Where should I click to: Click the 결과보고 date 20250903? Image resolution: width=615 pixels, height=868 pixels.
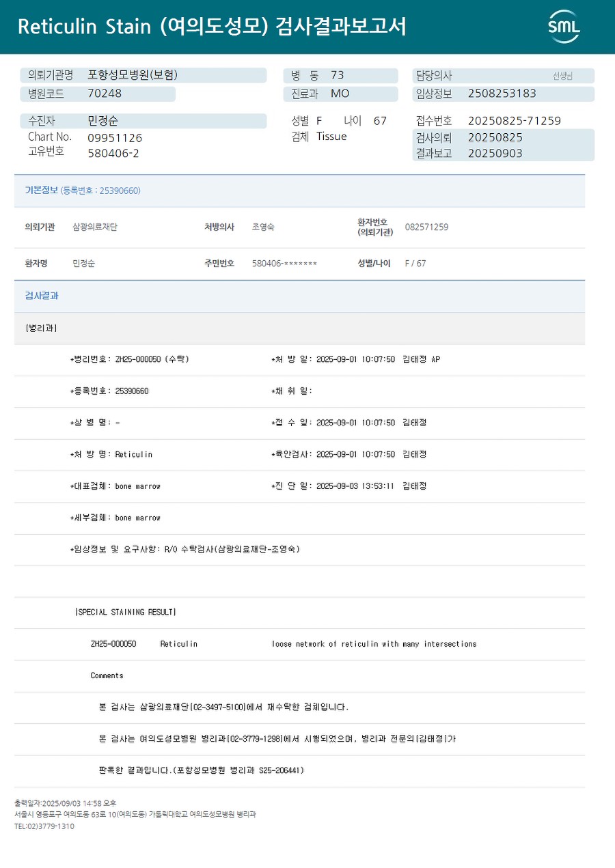[495, 154]
